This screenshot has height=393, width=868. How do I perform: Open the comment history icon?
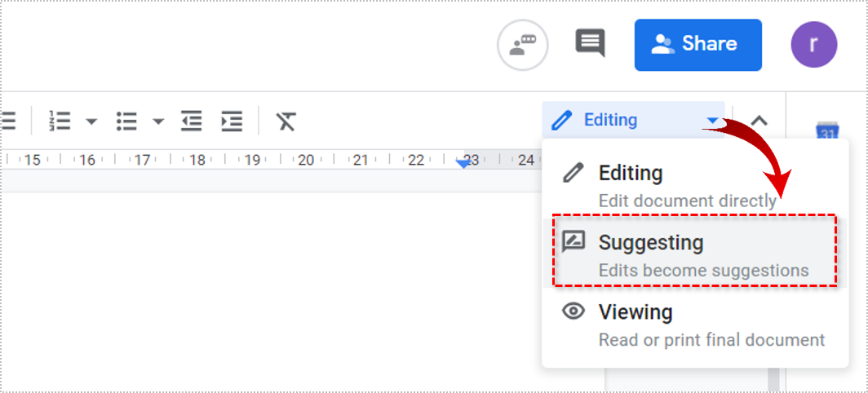click(x=590, y=43)
